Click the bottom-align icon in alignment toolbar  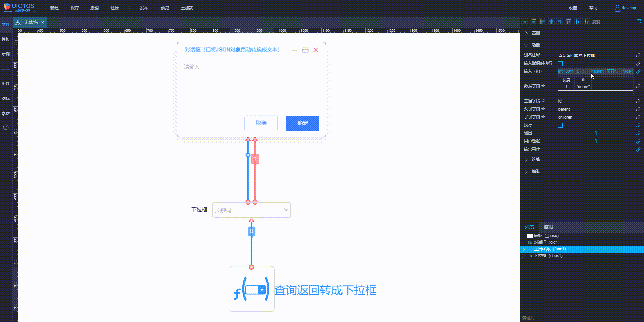point(586,22)
